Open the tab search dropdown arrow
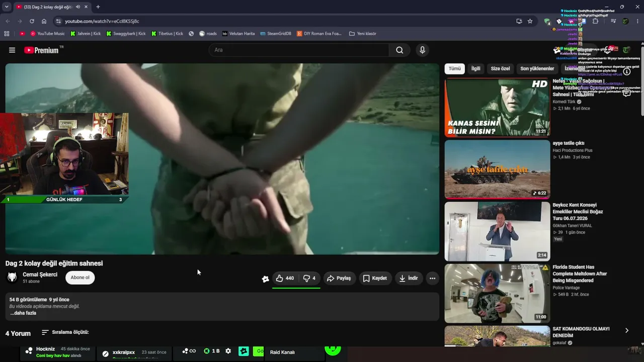The image size is (644, 362). click(7, 7)
